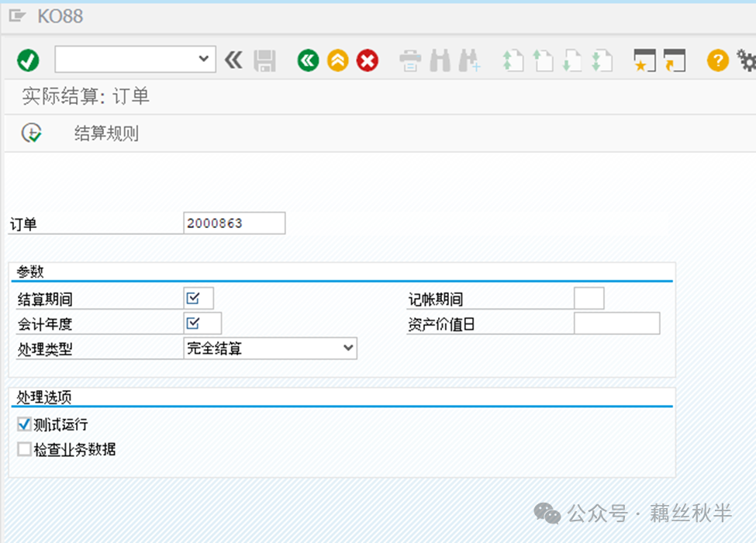Click the Execute clock icon

[x=32, y=133]
